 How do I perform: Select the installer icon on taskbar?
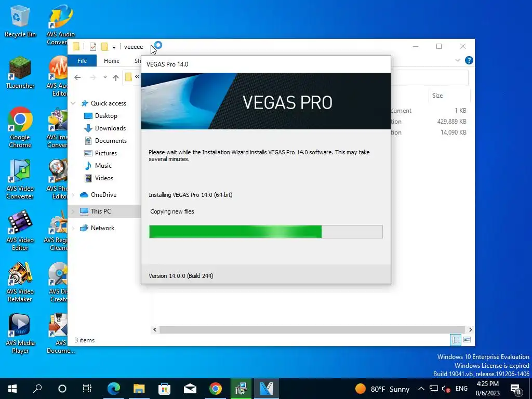(x=241, y=389)
